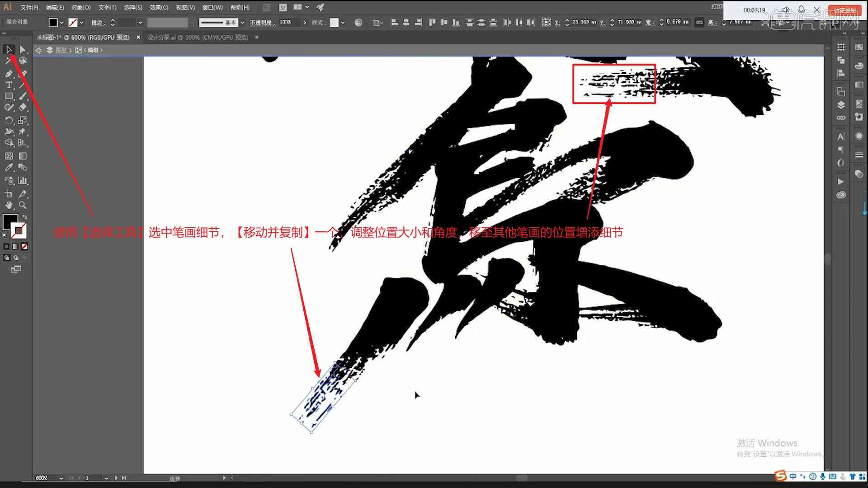Mute the recording speaker audio

786,9
